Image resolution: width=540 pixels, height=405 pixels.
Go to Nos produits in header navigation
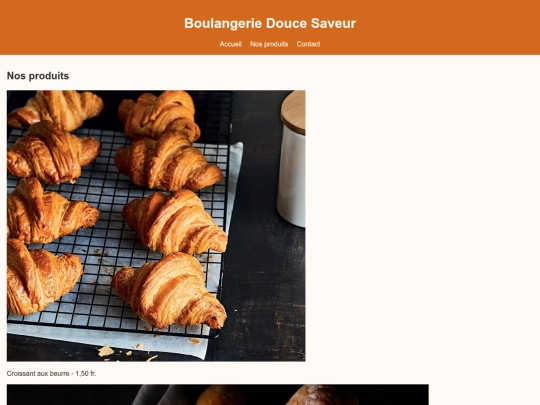pos(269,44)
